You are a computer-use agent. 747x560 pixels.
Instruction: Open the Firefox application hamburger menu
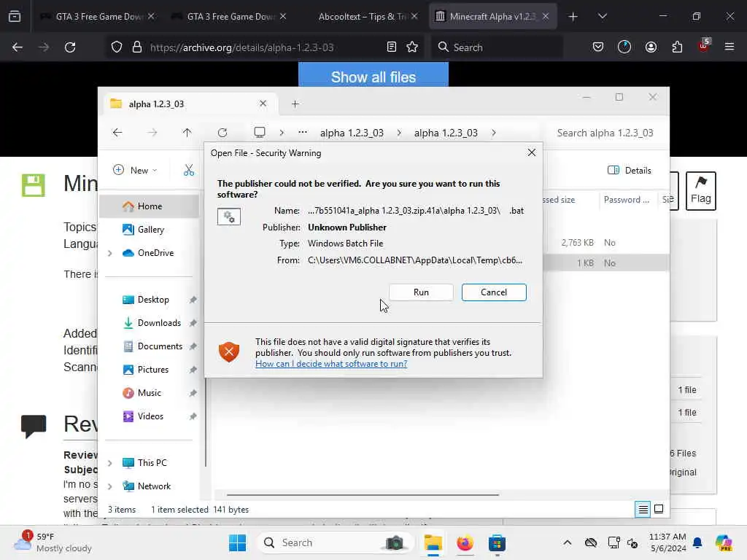(x=729, y=47)
